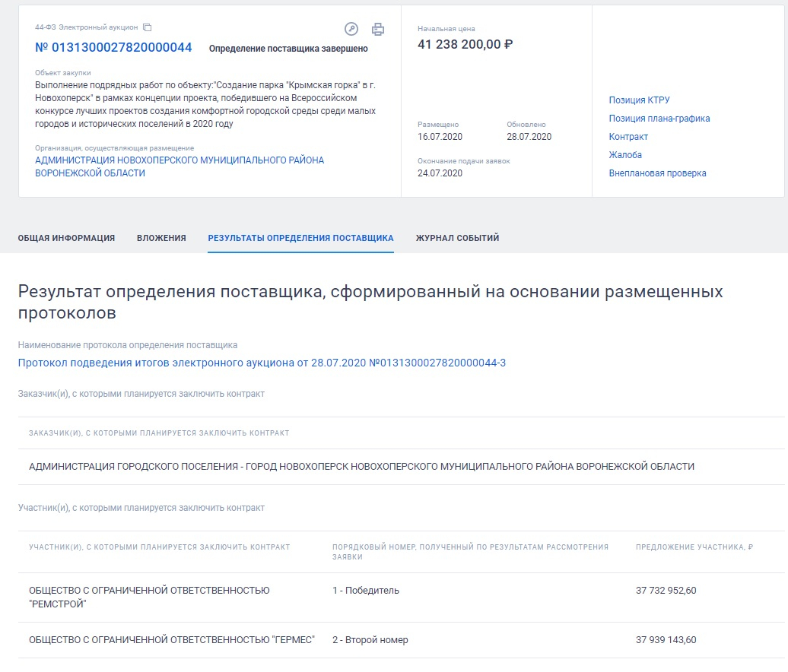Select 44-ФЗ Электронный аукцион label
Image resolution: width=788 pixels, height=672 pixels.
tap(86, 27)
